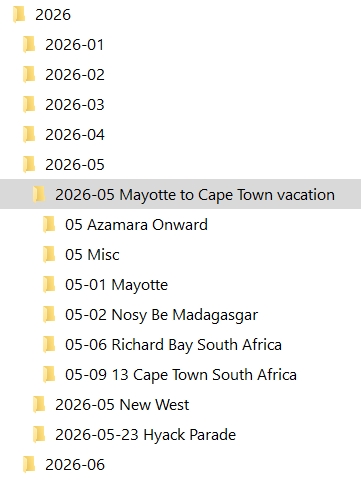This screenshot has width=361, height=483.
Task: Select 2026-05 Mayotte to Cape Town vacation
Action: point(180,194)
